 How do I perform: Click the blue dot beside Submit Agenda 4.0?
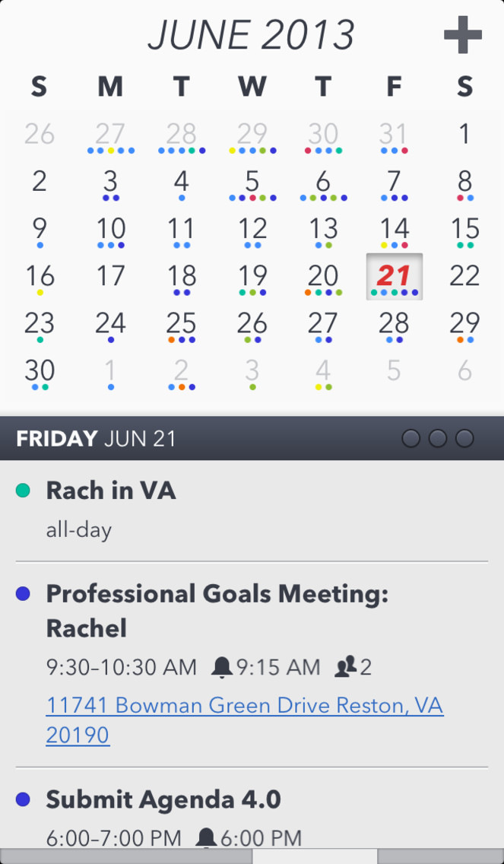click(x=23, y=799)
